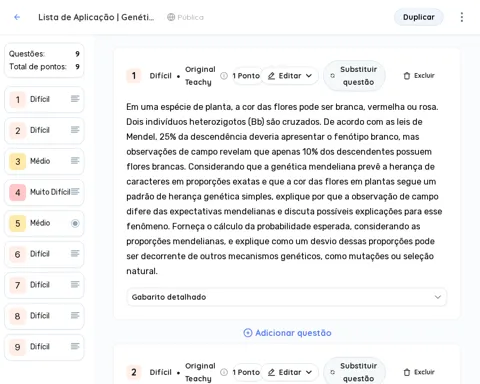Click the plus circle icon of Adicionar questão
The image size is (480, 384).
248,333
